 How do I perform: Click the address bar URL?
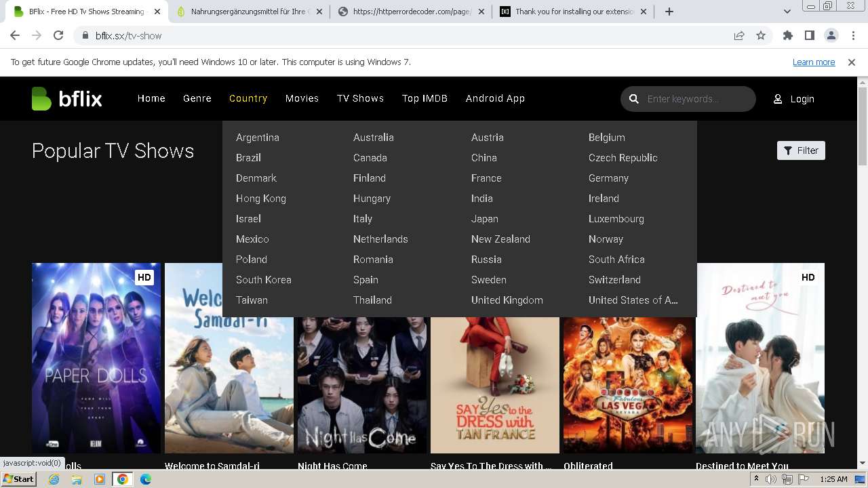pyautogui.click(x=128, y=36)
